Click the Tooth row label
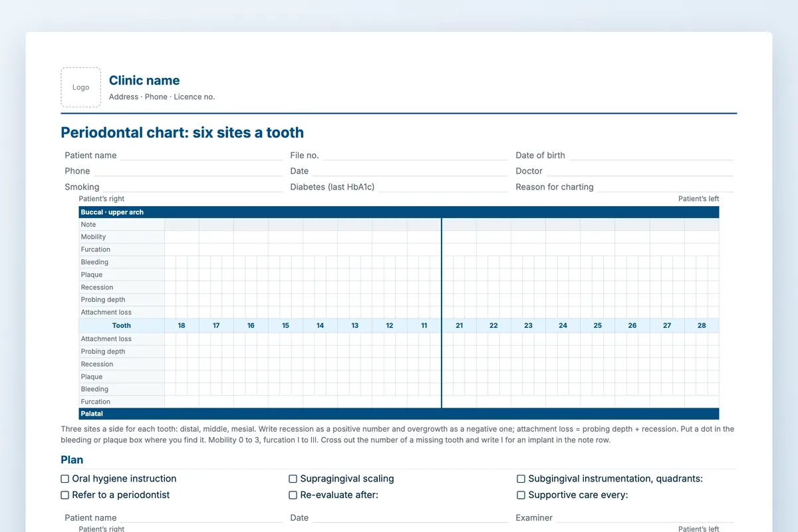 (122, 326)
